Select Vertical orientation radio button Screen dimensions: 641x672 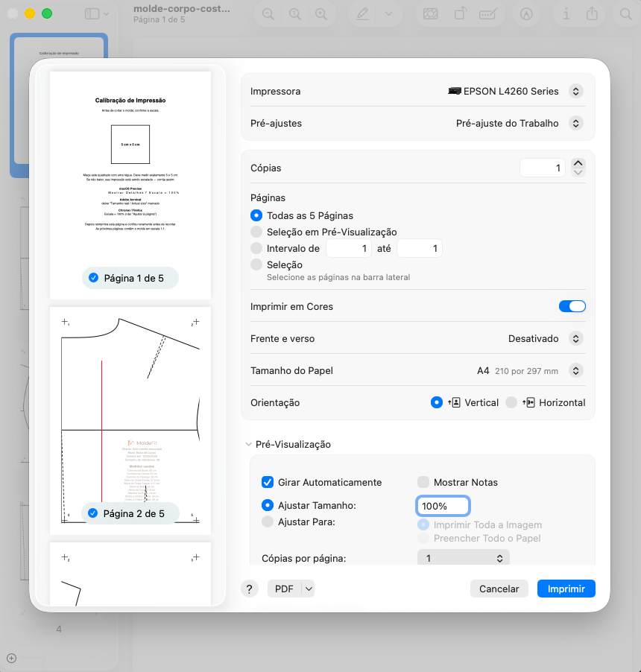[437, 402]
